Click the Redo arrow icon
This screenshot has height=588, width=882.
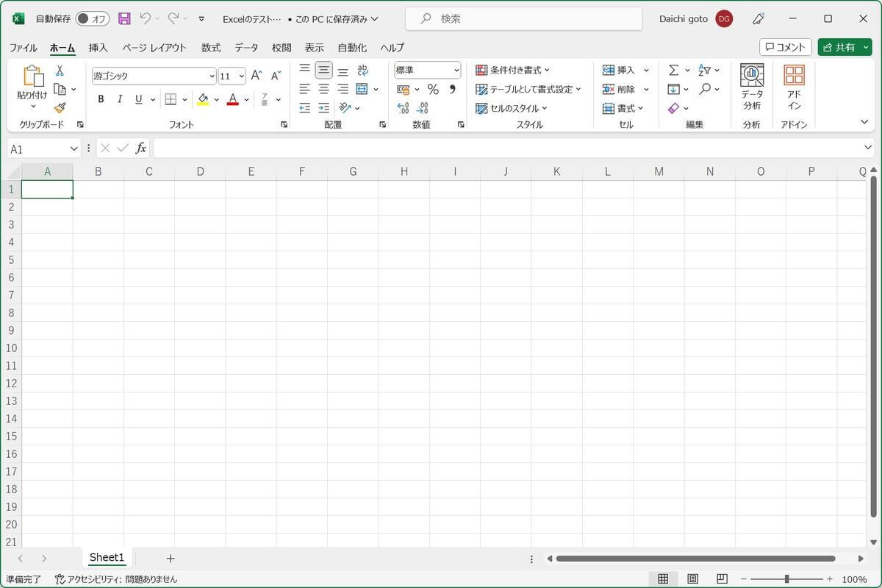pos(173,18)
